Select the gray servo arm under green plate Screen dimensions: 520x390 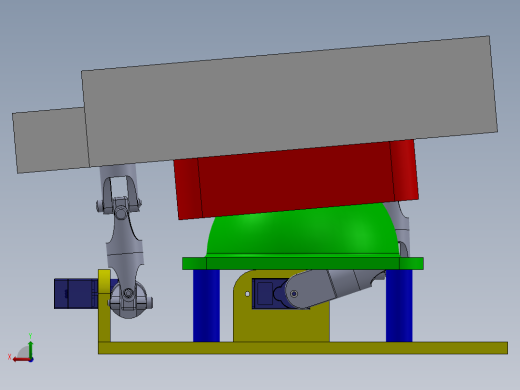(333, 288)
